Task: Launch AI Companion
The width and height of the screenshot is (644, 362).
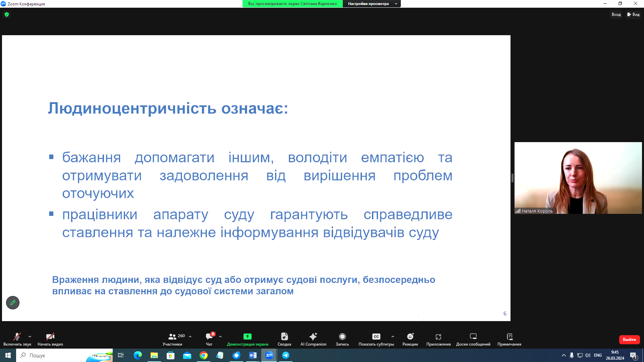Action: click(313, 339)
